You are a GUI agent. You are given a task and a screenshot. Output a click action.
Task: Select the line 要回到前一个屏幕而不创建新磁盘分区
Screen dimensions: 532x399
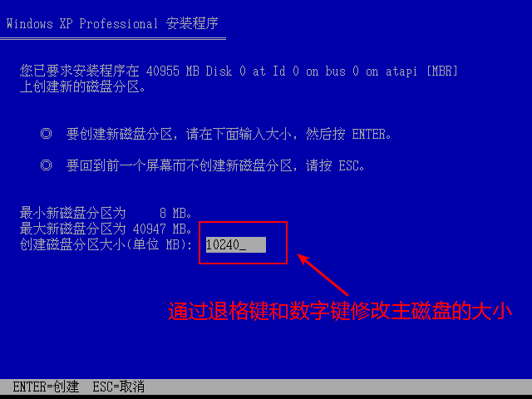216,165
